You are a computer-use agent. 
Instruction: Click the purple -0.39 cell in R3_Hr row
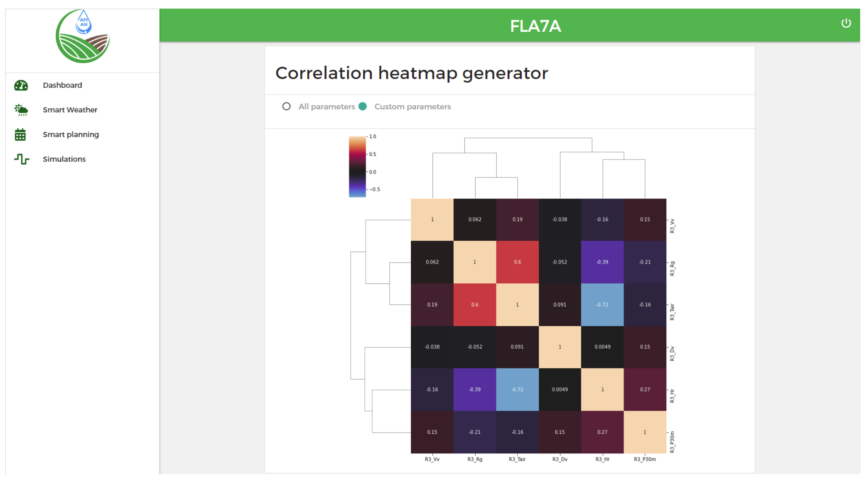[x=475, y=389]
